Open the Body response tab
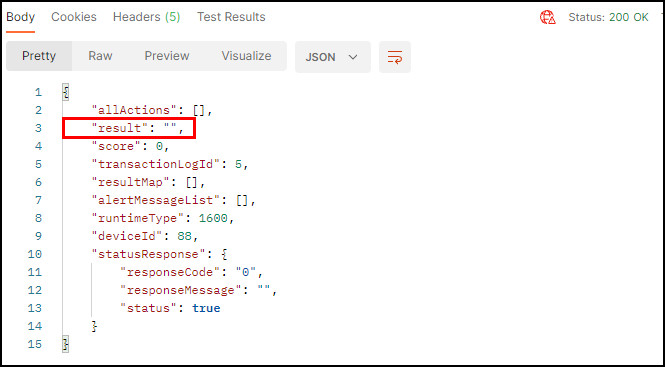Screen dimensions: 665x367 [20, 17]
